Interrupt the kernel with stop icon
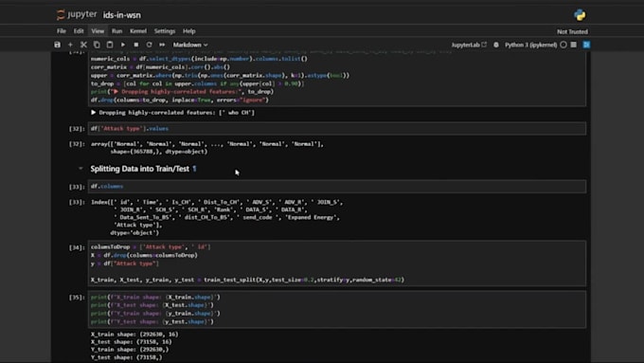Viewport: 644px width, 363px height. (x=136, y=45)
